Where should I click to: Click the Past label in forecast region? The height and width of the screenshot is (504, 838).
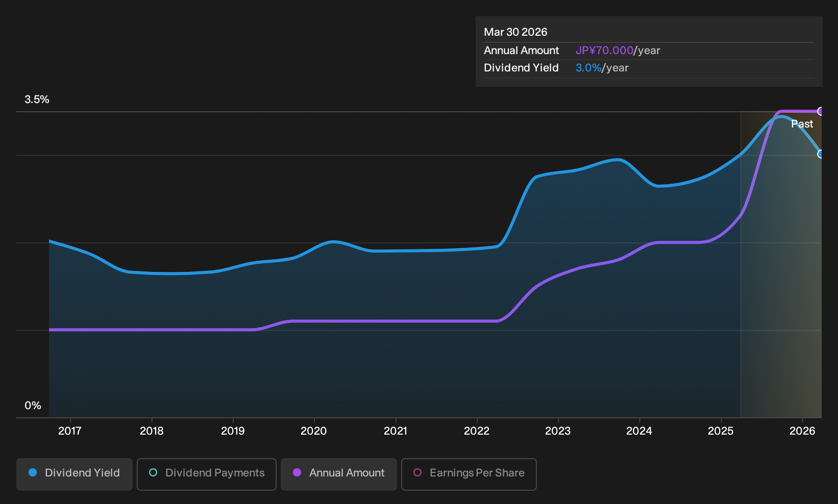point(802,124)
